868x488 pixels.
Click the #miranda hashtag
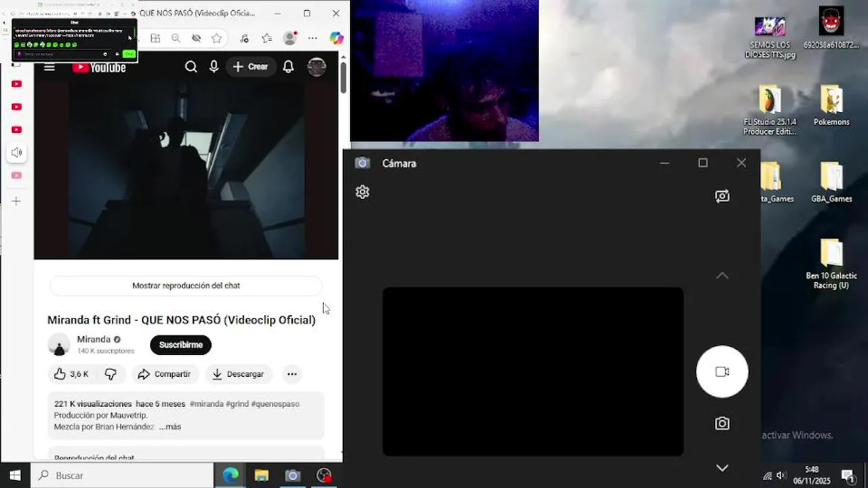tap(206, 404)
